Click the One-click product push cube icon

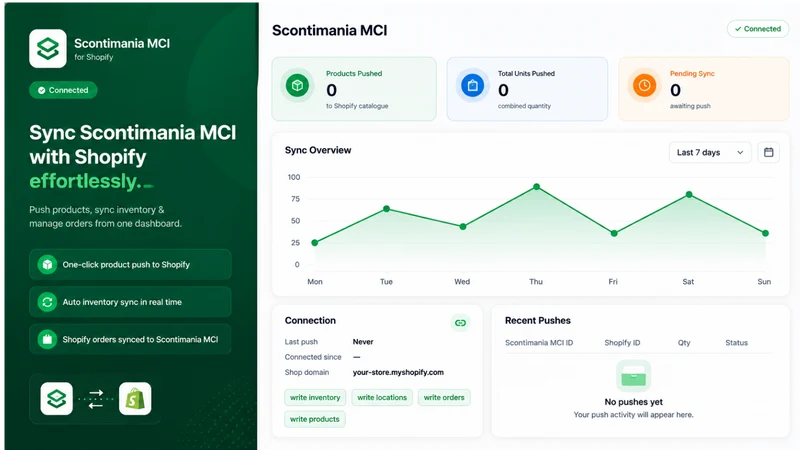click(47, 265)
